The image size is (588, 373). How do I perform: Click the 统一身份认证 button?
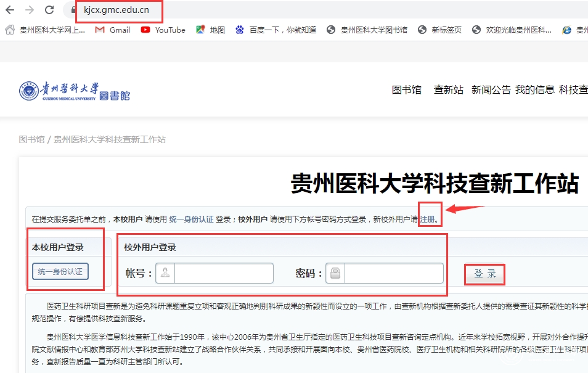pos(60,271)
